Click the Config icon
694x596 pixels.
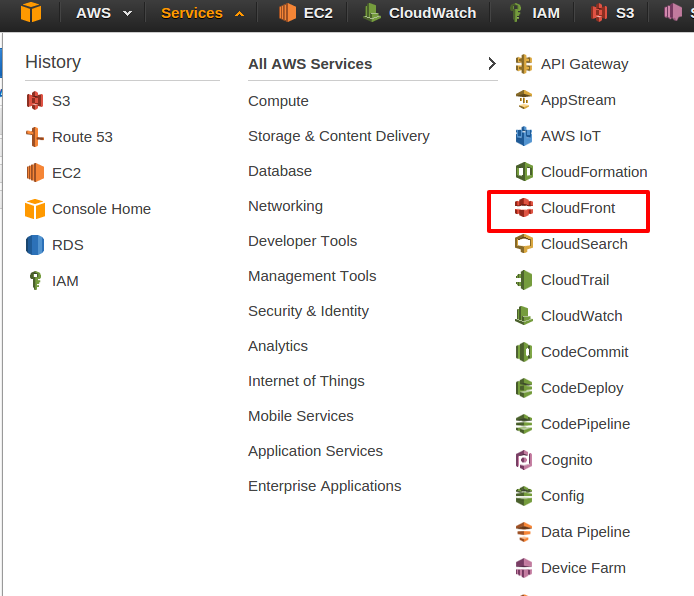(524, 496)
